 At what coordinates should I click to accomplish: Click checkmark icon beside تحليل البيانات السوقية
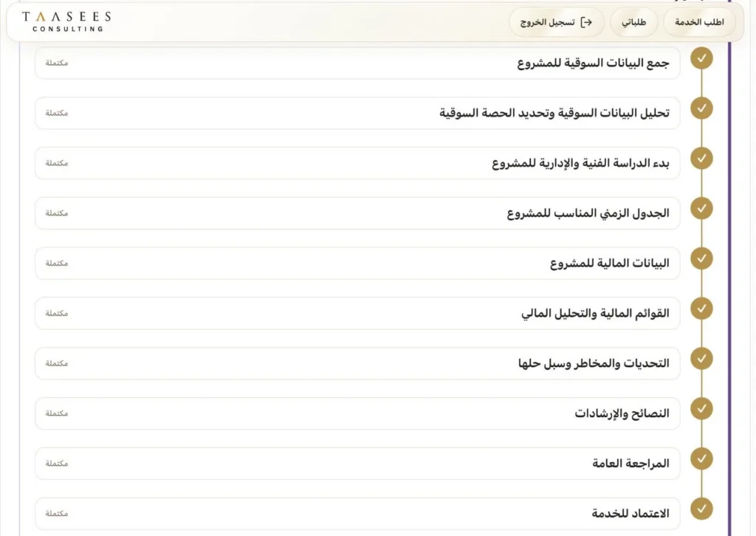[x=701, y=109]
